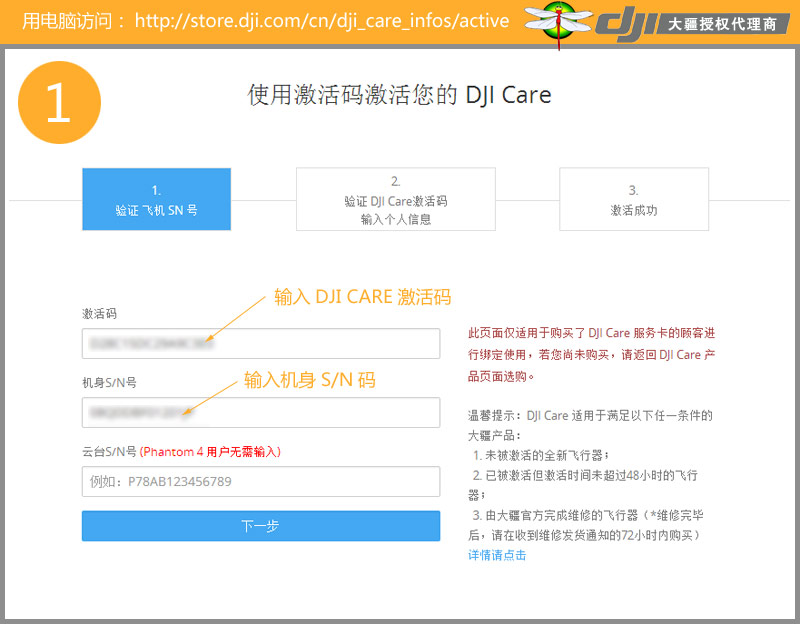Screen dimensions: 800x624
Task: Click the 云台S/N号 gimbal serial input field
Action: coord(261,481)
